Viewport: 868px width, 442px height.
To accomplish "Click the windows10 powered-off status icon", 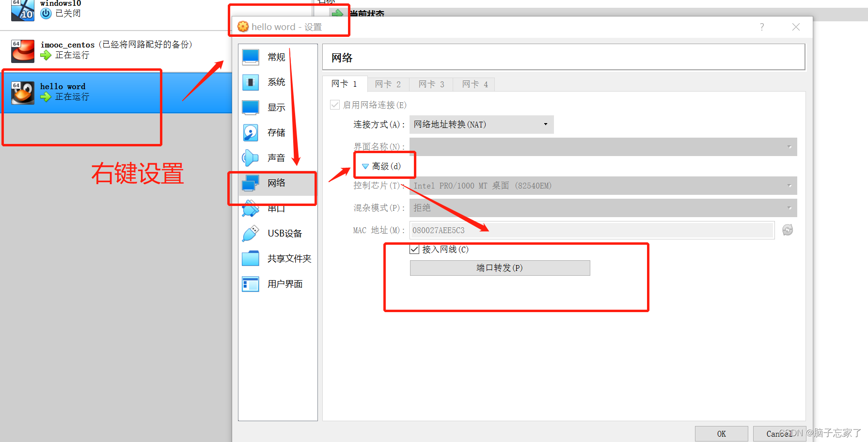I will click(46, 14).
